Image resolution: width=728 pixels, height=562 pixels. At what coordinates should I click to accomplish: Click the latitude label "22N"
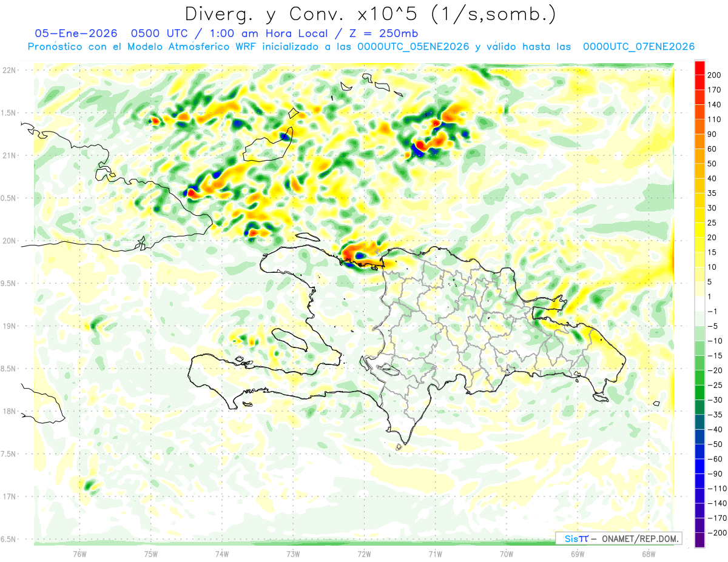(x=9, y=70)
